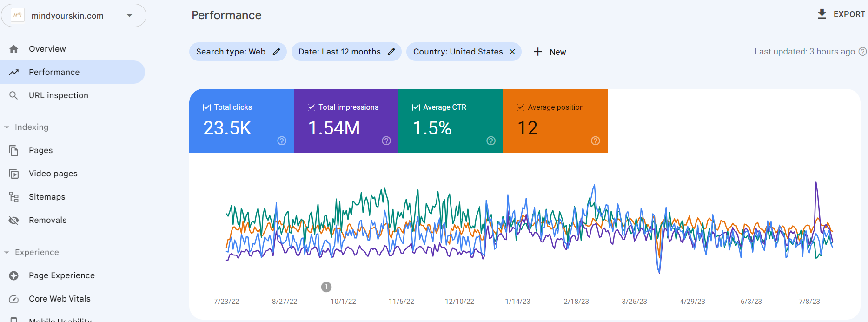Edit the Search type: Web filter

point(276,52)
